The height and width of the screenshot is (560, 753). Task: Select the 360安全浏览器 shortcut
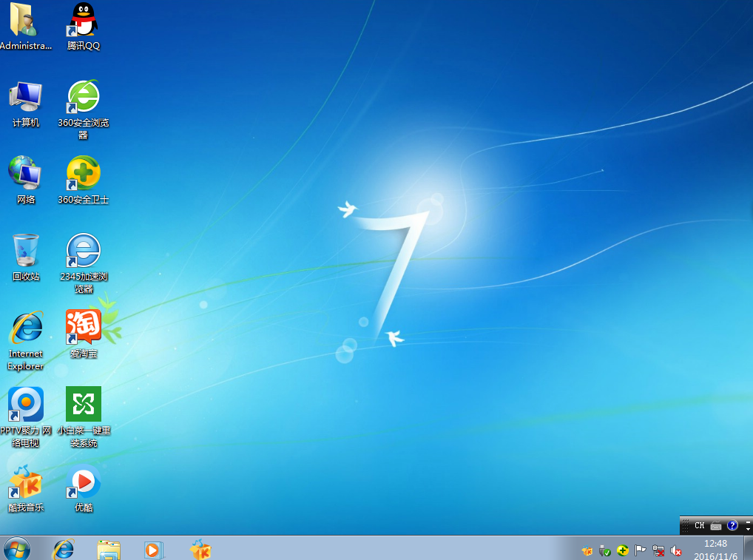84,109
